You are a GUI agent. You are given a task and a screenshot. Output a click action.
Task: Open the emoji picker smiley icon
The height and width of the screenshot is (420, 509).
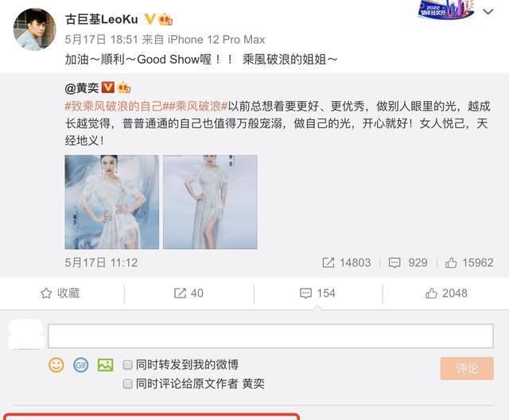[56, 365]
